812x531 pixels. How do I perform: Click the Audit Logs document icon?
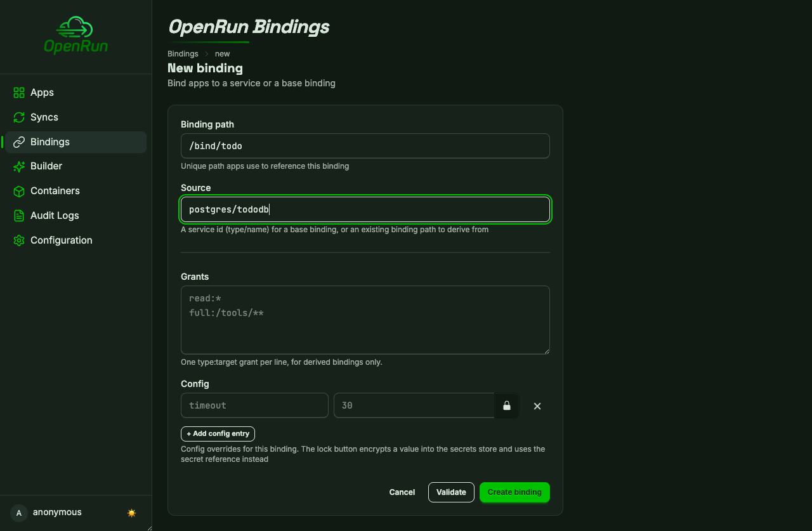coord(19,216)
